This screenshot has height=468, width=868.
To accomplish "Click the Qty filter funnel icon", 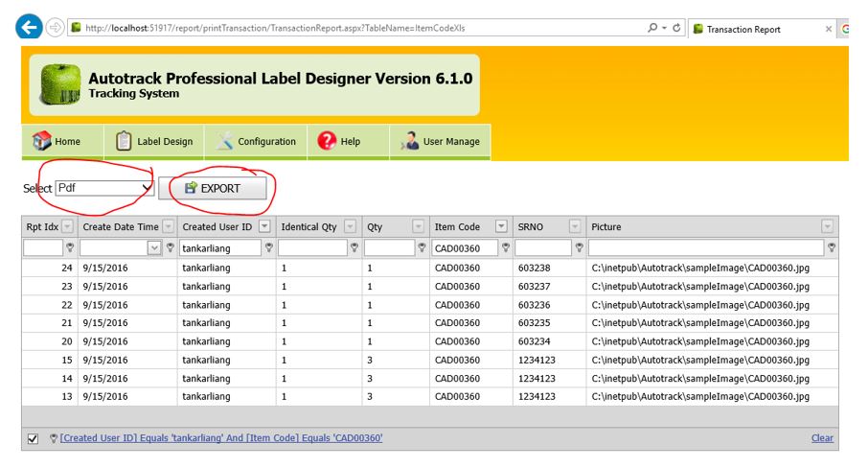I will (422, 247).
